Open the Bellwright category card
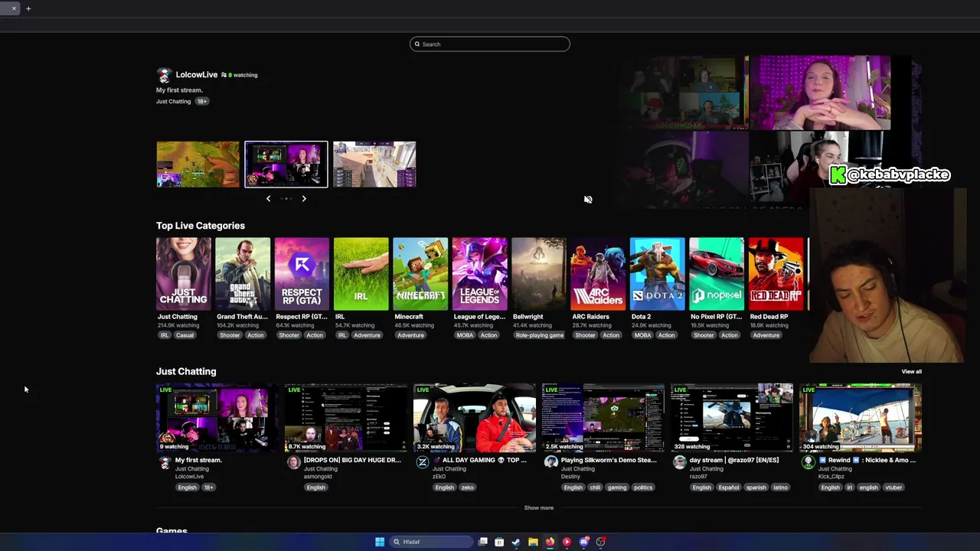 [x=539, y=274]
